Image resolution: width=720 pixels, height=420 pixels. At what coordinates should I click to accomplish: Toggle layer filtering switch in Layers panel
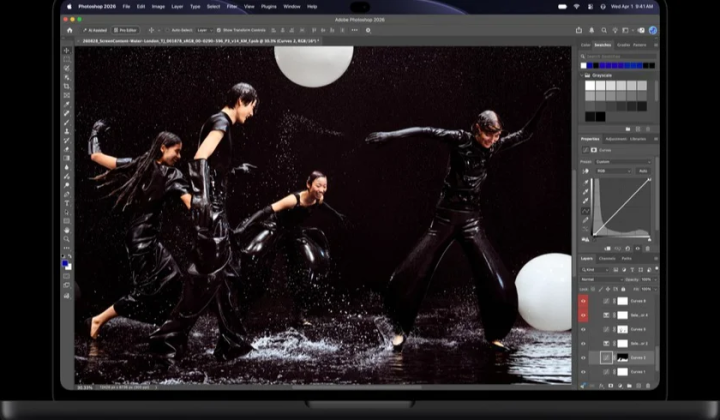tap(657, 269)
